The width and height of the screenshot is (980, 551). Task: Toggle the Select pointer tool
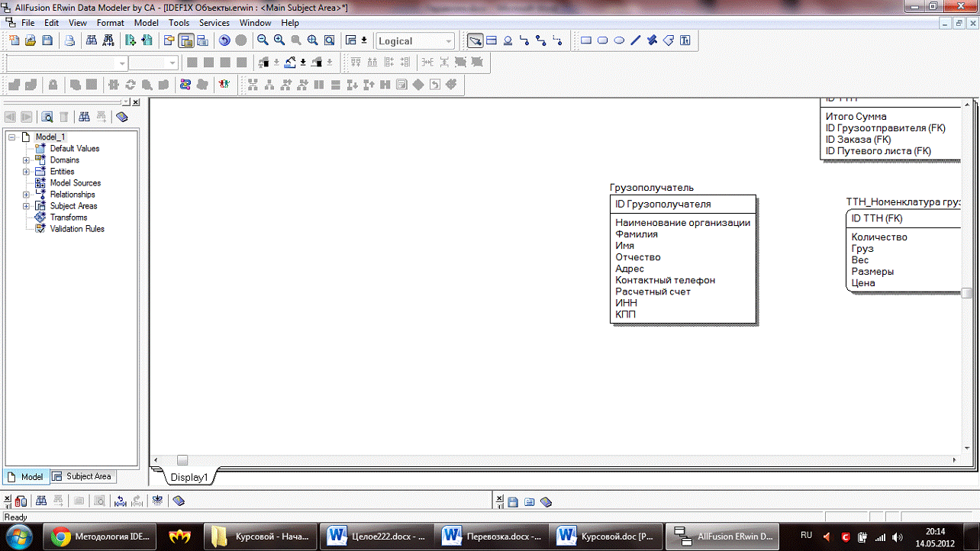tap(475, 41)
